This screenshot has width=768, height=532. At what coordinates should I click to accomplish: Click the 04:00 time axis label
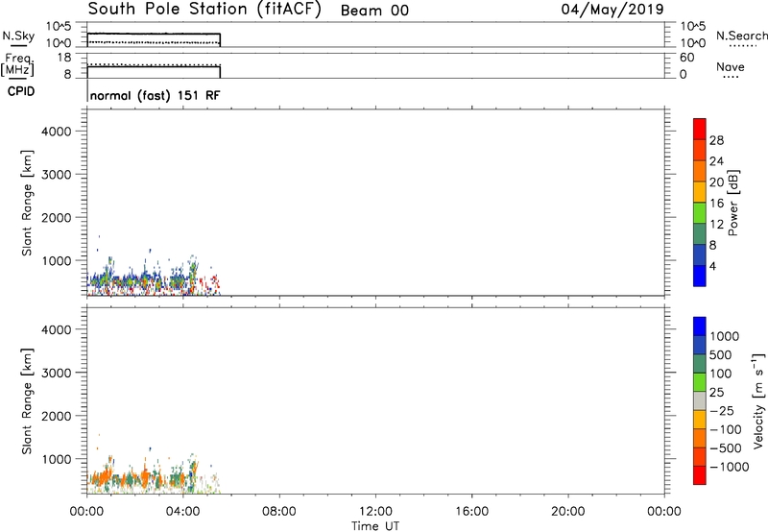click(183, 512)
